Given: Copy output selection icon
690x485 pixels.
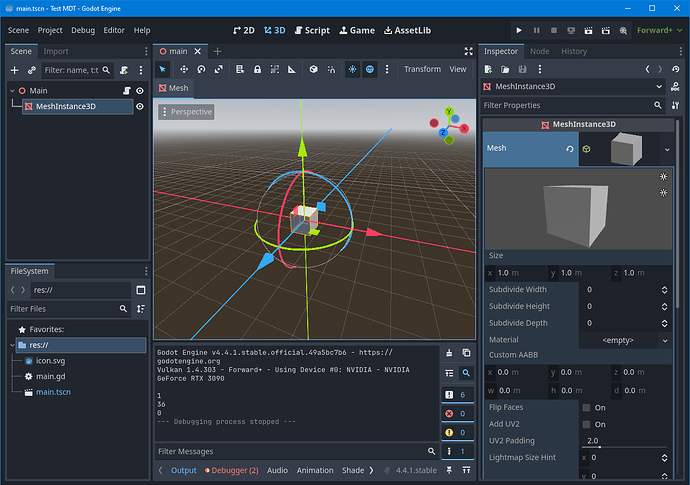Looking at the screenshot, I should [466, 353].
